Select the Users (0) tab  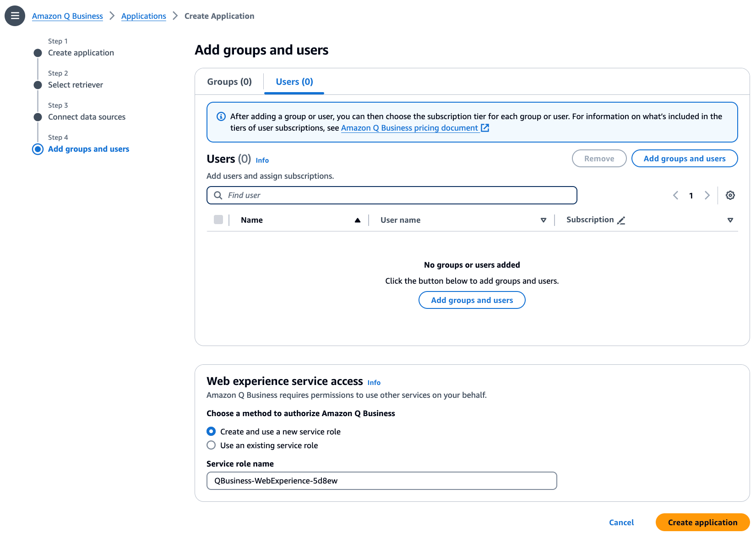[294, 82]
